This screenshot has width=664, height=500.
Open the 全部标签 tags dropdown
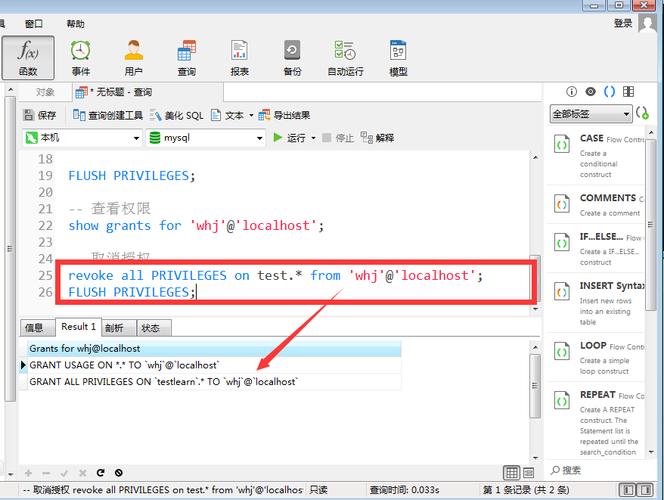(591, 114)
